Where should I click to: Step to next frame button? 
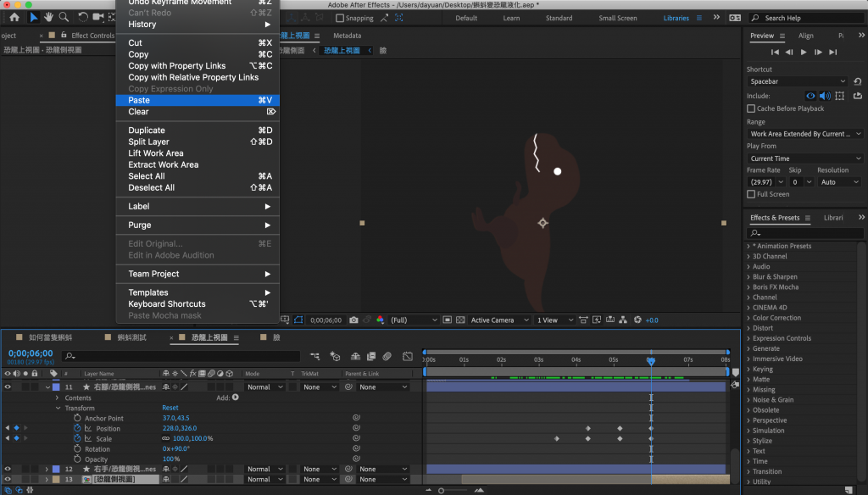[818, 52]
